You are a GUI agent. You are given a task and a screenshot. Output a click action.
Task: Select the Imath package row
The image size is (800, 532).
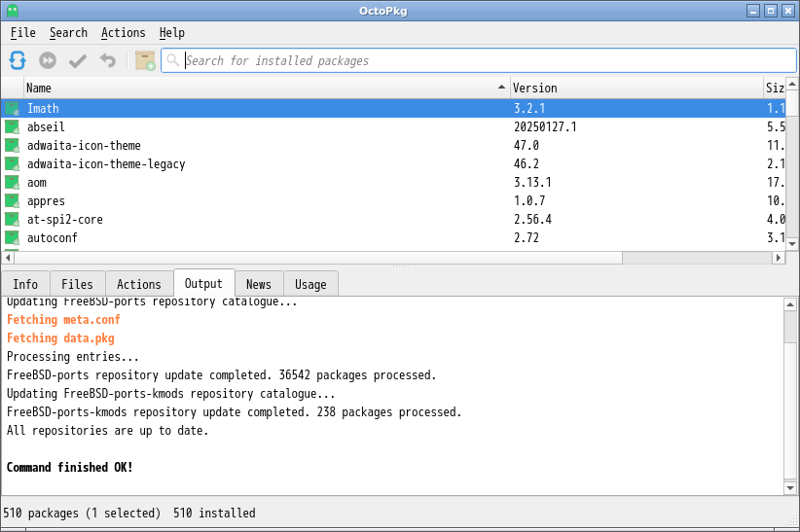click(393, 108)
